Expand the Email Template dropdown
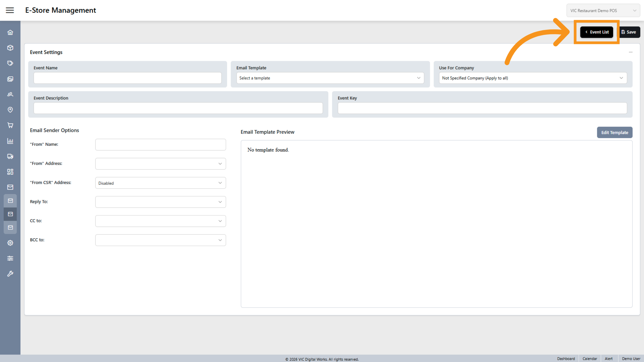 pos(330,78)
